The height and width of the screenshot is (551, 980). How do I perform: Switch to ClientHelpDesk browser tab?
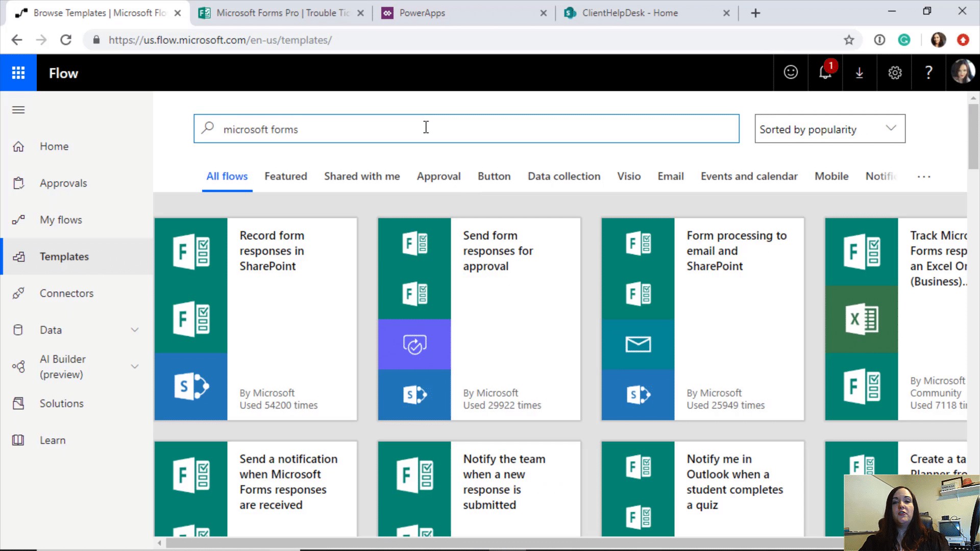[646, 13]
